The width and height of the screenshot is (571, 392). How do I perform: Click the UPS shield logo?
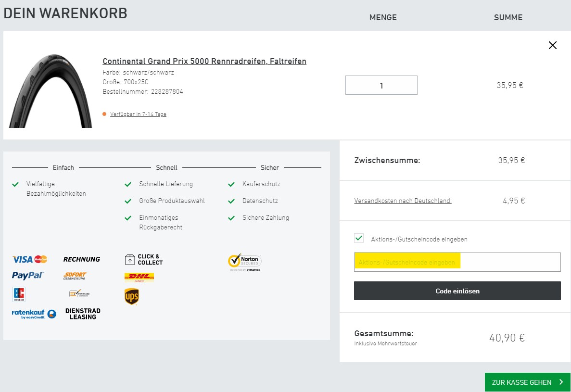[131, 296]
